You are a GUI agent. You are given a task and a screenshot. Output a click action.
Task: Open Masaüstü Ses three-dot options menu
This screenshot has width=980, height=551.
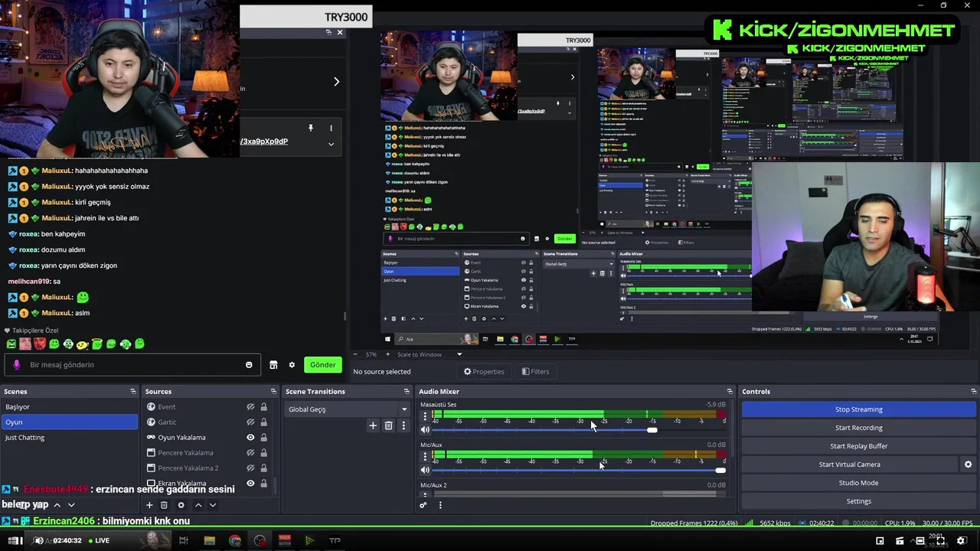[x=425, y=416]
